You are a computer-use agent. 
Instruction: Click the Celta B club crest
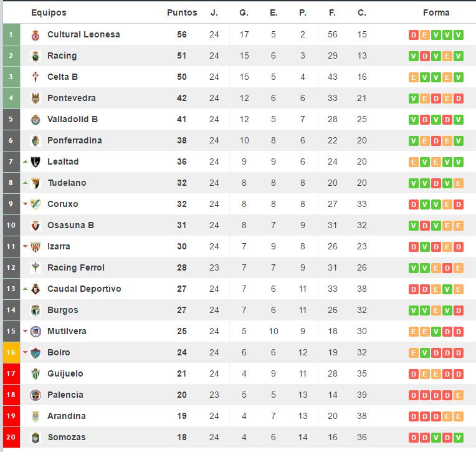pos(36,77)
